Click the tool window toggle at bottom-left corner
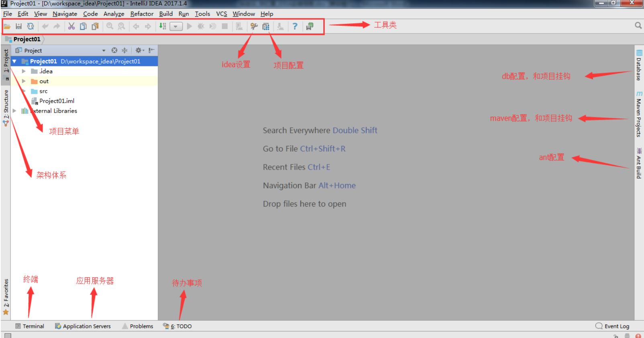This screenshot has width=644, height=338. pyautogui.click(x=8, y=335)
